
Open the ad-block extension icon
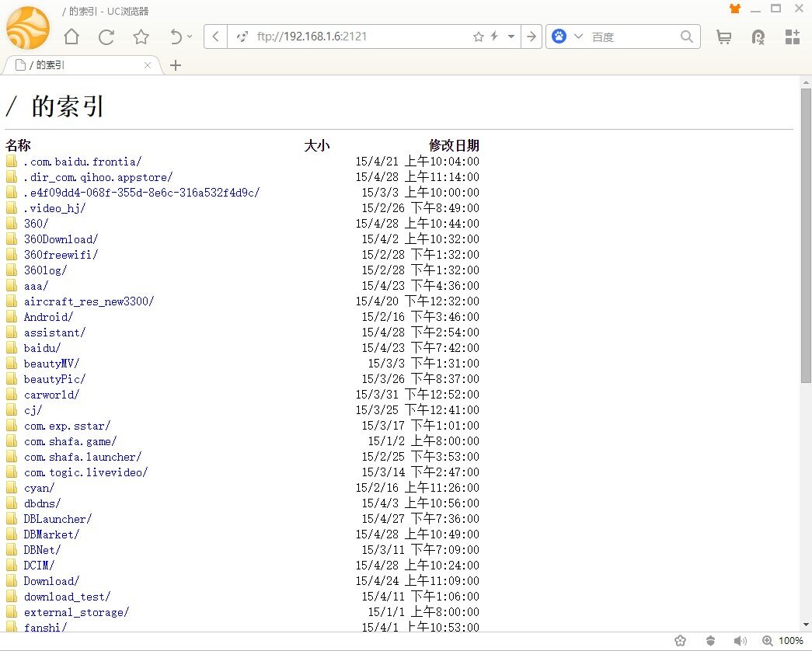[758, 37]
